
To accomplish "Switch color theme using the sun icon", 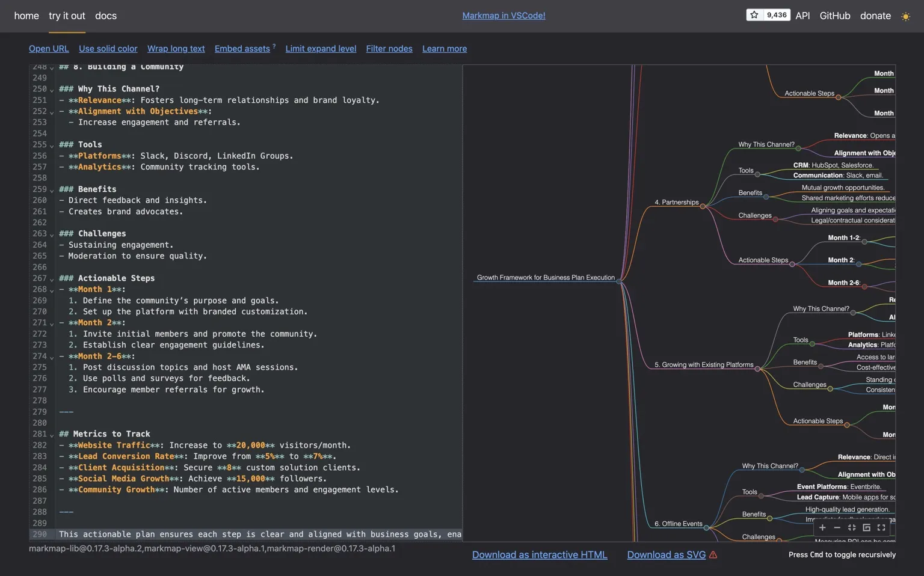I will coord(905,16).
